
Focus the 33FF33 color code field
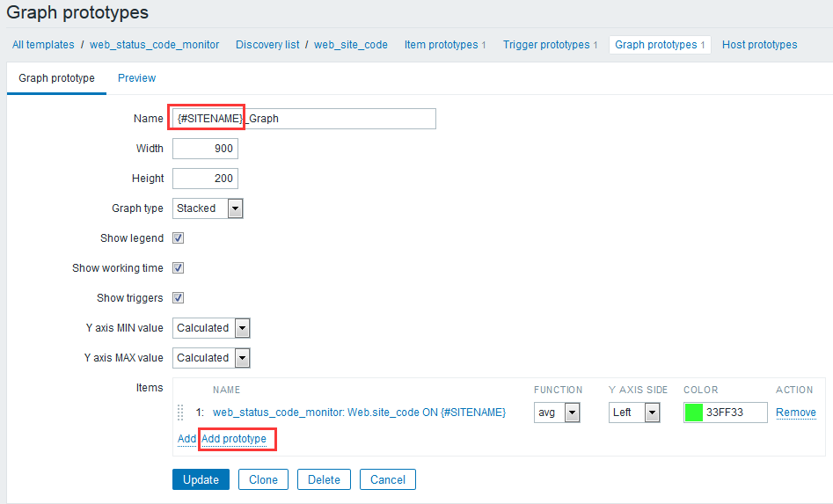pos(735,413)
